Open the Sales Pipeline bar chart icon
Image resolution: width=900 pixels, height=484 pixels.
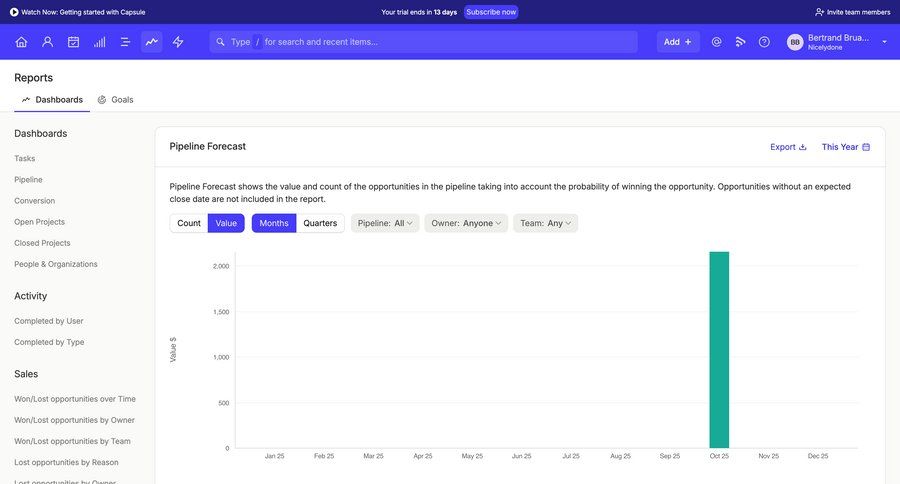tap(99, 42)
